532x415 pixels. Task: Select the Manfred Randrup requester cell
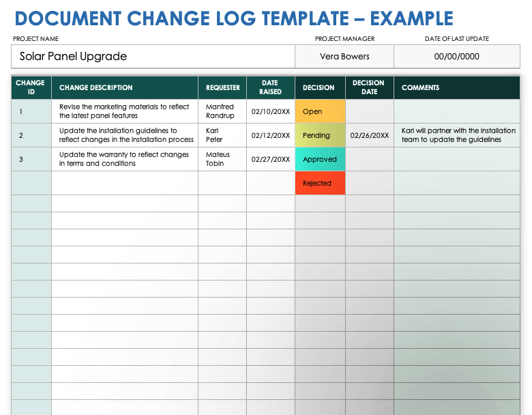pyautogui.click(x=222, y=111)
